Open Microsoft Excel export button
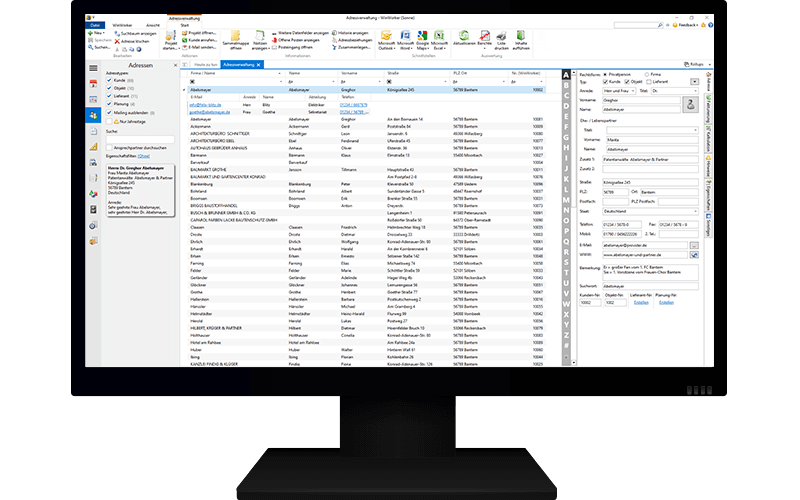Screen dimensions: 800x500 [439, 40]
